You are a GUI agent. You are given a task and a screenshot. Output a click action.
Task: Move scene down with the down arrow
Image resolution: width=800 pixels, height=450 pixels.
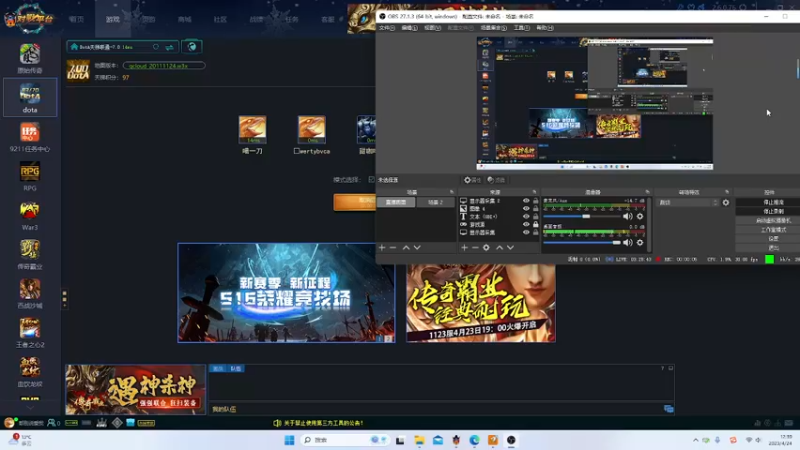[x=417, y=247]
